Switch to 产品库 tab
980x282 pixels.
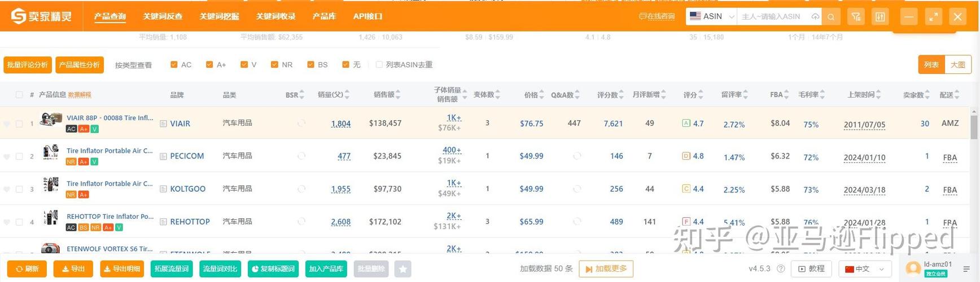(324, 16)
